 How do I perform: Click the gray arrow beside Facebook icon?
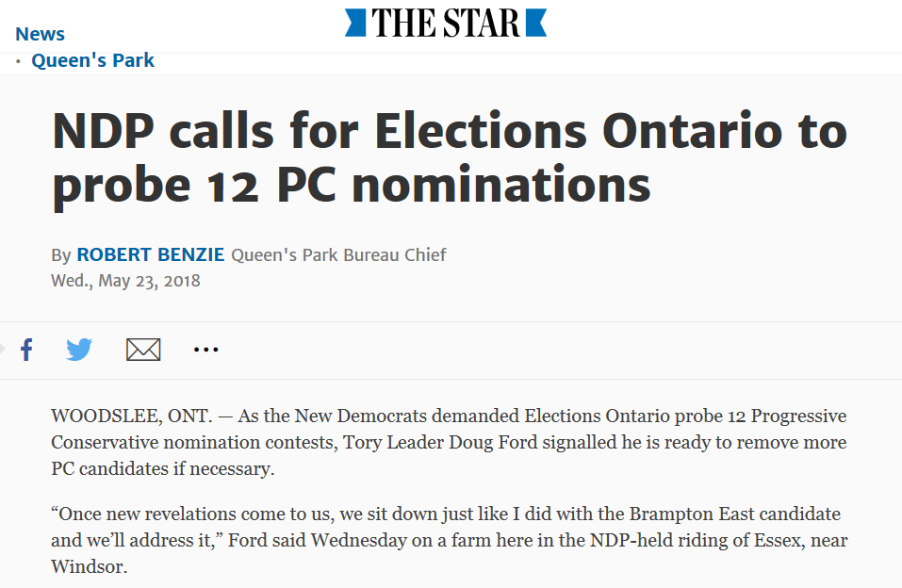tap(2, 349)
